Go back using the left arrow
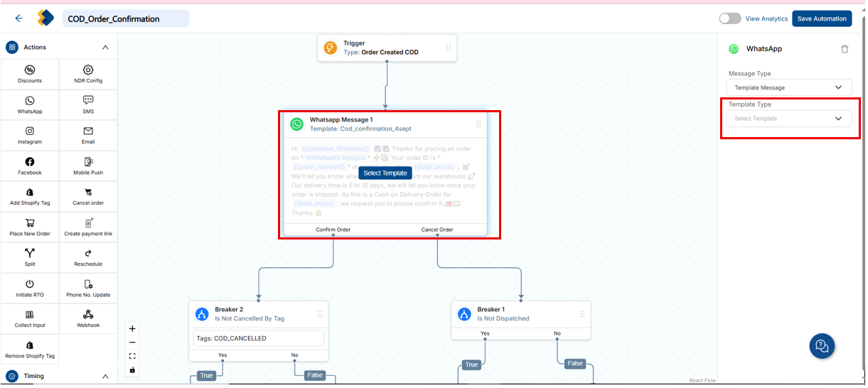The height and width of the screenshot is (388, 868). [18, 18]
